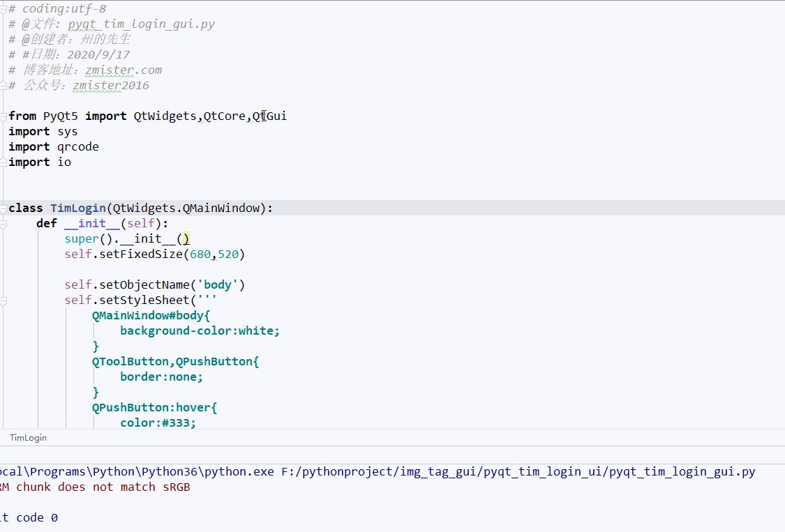Click fold marker beside 'import io'
This screenshot has width=785, height=532.
coord(3,162)
